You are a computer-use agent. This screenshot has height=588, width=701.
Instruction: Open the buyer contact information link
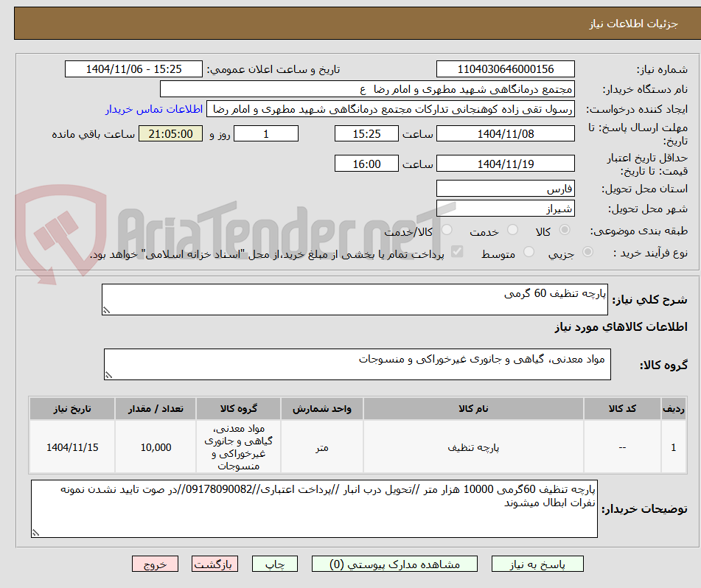click(154, 110)
